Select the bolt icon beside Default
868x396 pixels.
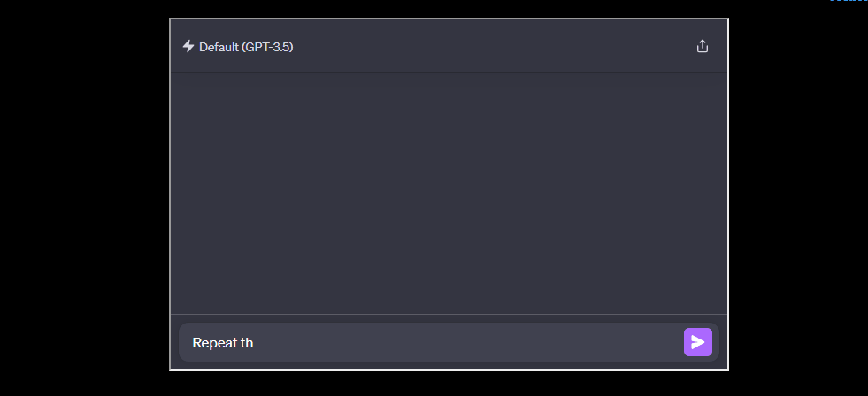coord(188,46)
